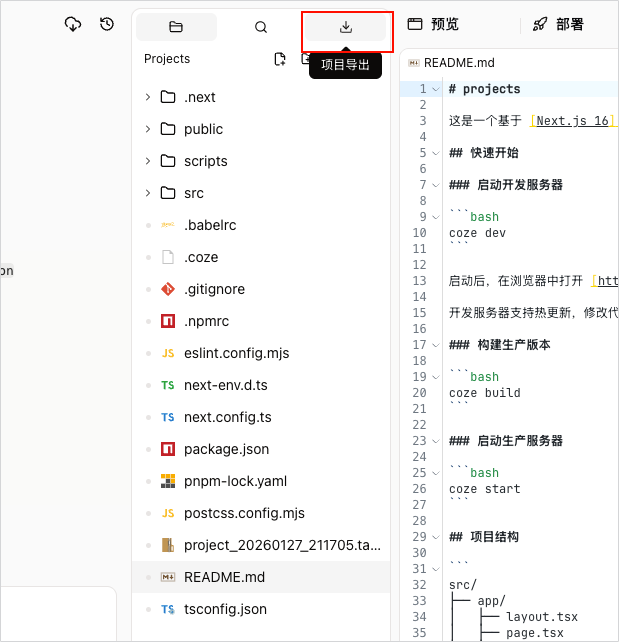This screenshot has height=642, width=619.
Task: Click line number 13 in gutter
Action: (x=420, y=281)
